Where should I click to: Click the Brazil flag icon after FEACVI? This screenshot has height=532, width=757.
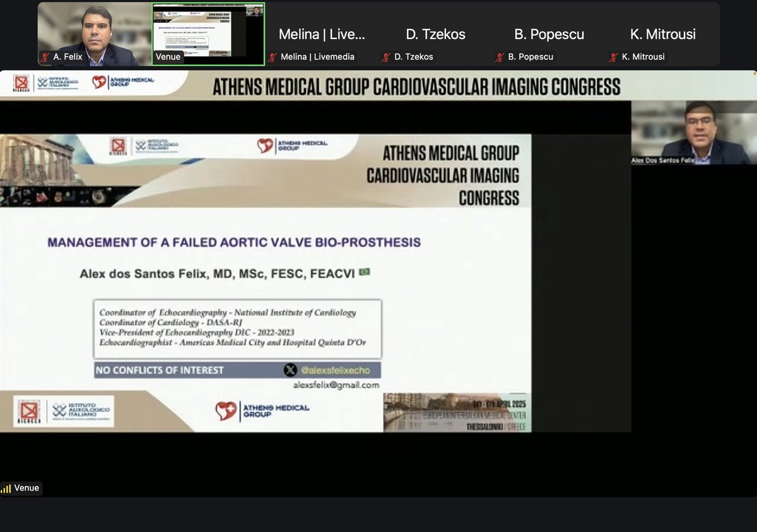click(x=365, y=272)
